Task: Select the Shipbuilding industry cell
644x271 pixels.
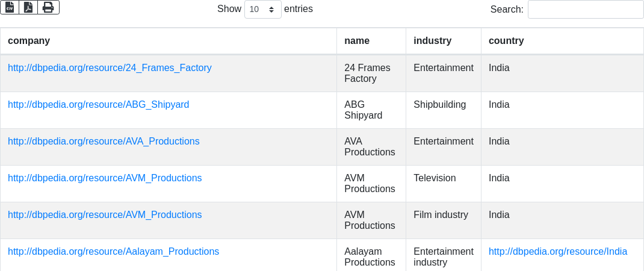Action: (x=439, y=105)
